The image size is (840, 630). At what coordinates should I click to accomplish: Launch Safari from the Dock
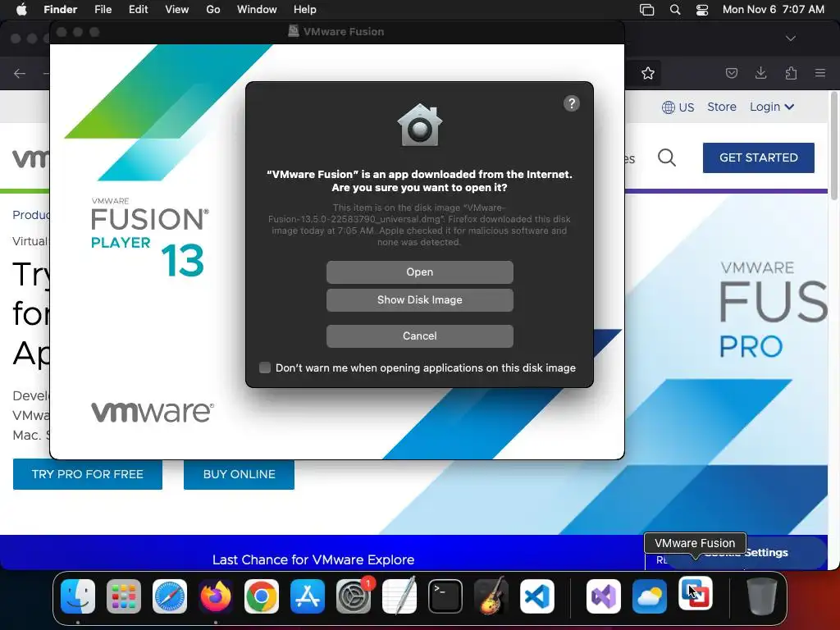[170, 596]
